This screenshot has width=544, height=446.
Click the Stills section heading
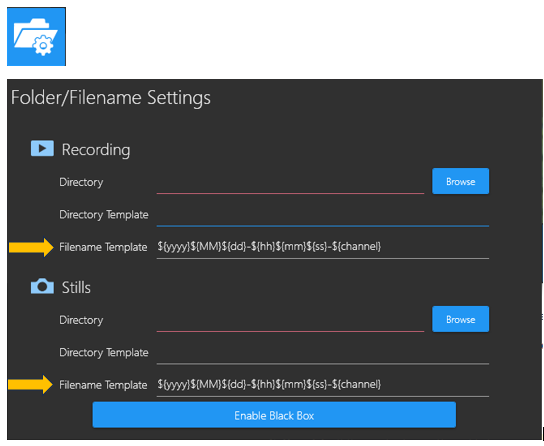pos(76,288)
